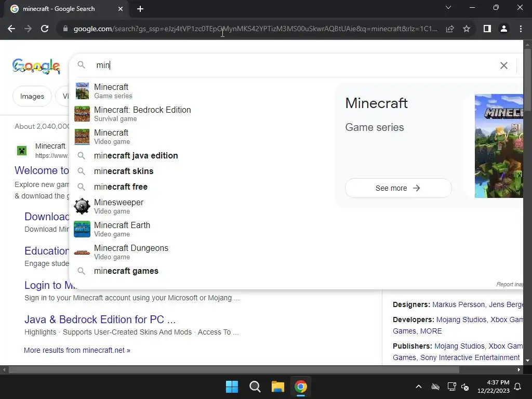Click the Google doodle logo
This screenshot has height=399, width=532.
36,66
